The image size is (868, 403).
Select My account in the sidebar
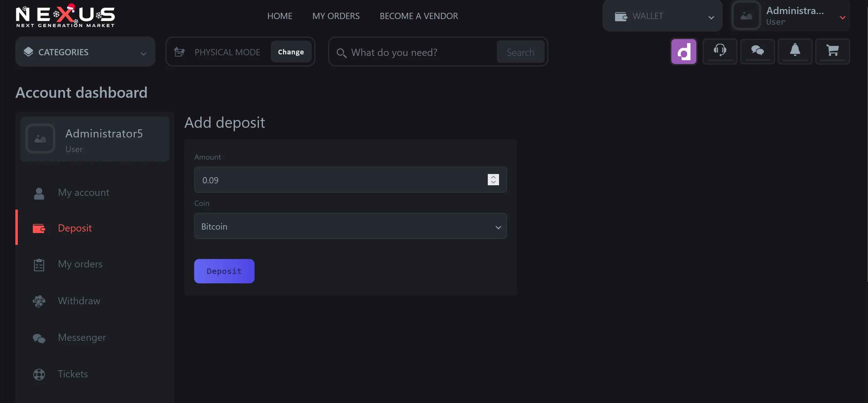(83, 192)
